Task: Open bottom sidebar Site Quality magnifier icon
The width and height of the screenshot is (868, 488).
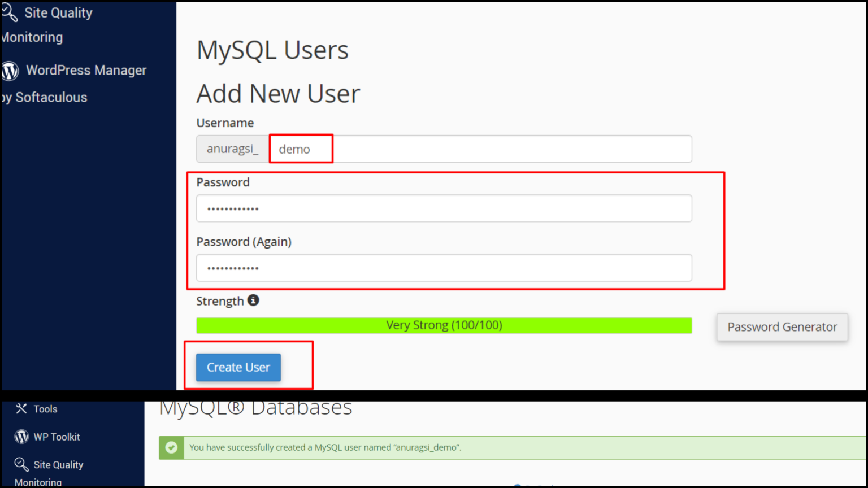Action: [x=21, y=464]
